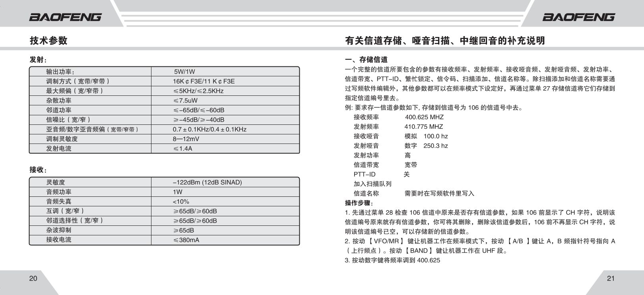Select the 发射电流 row label
This screenshot has height=295, width=644.
(x=59, y=149)
